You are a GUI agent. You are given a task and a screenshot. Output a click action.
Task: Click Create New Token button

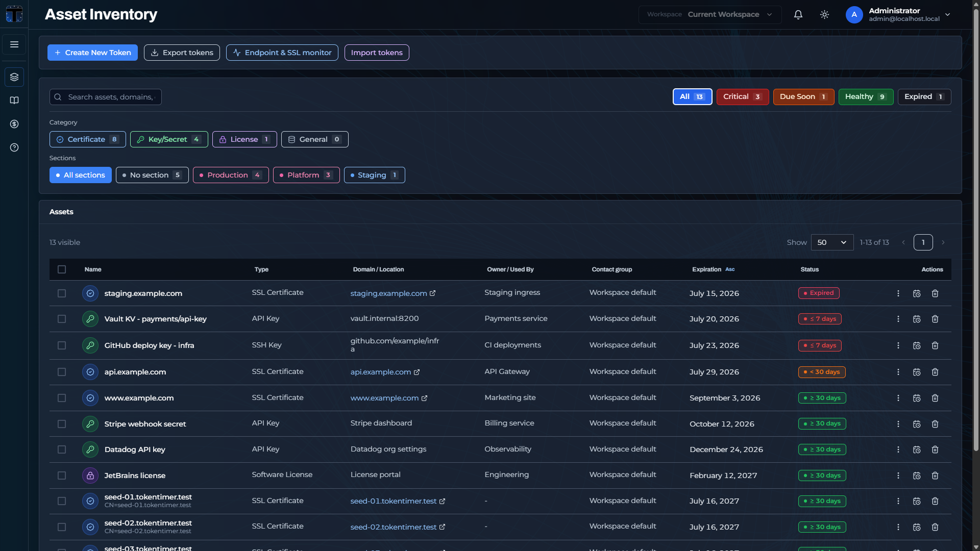tap(92, 53)
